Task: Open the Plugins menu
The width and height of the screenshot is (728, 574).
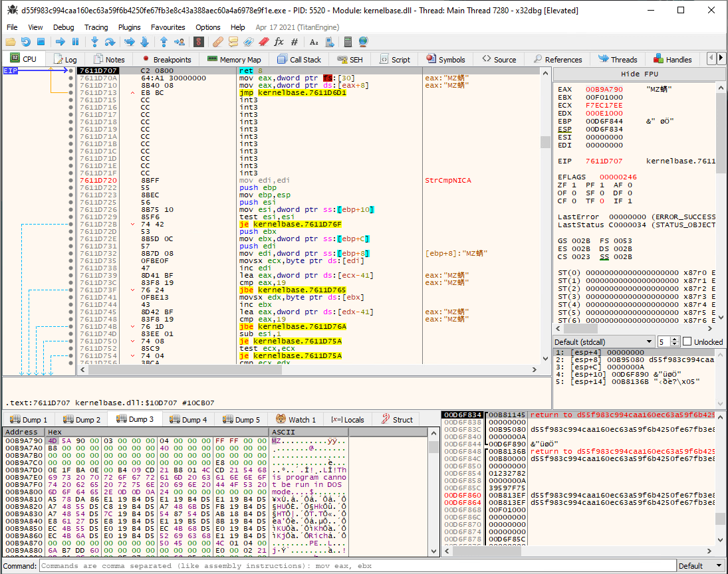Action: pyautogui.click(x=130, y=27)
